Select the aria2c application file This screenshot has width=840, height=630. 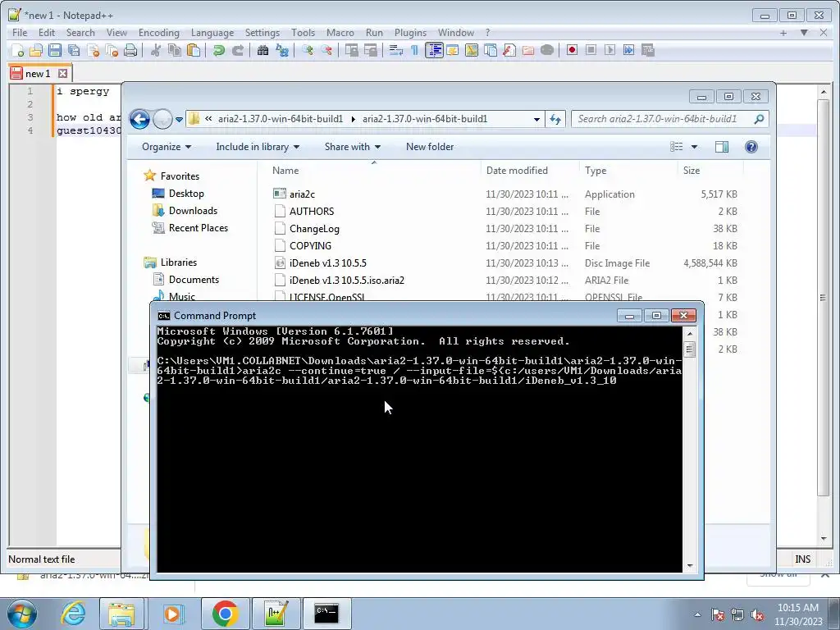302,194
